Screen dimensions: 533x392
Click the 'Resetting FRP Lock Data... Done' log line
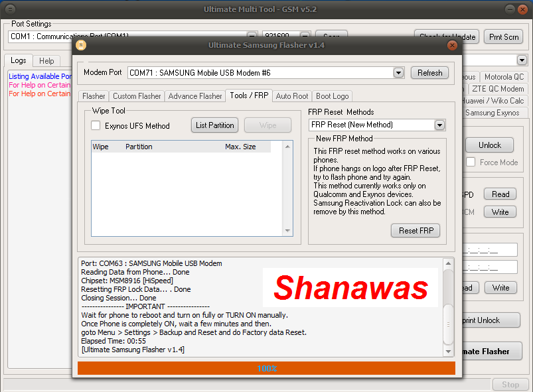(x=136, y=289)
